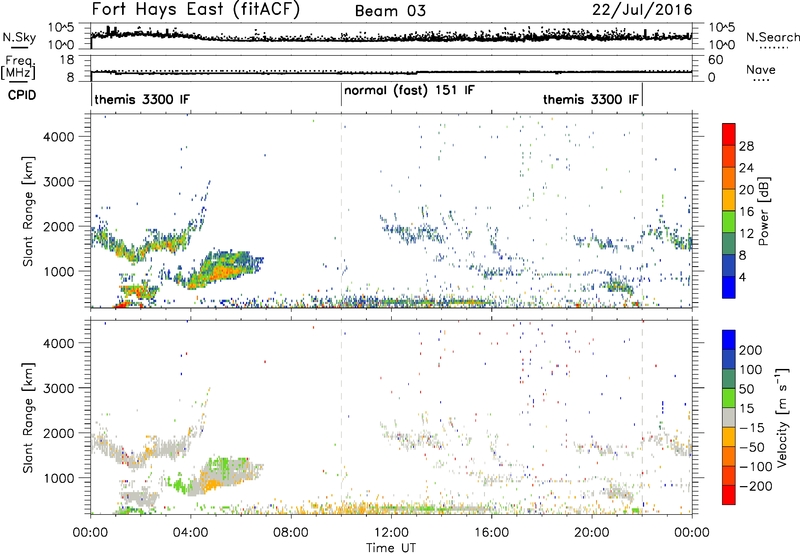Pick the green 12-16 dB Power colorbar segment
The width and height of the screenshot is (800, 554).
click(x=729, y=222)
